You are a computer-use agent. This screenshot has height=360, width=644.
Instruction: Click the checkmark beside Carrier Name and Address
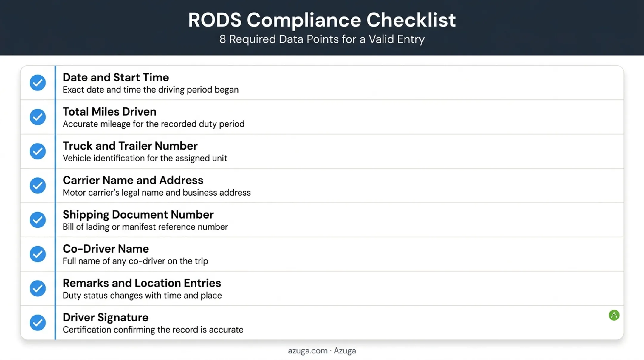[38, 185]
